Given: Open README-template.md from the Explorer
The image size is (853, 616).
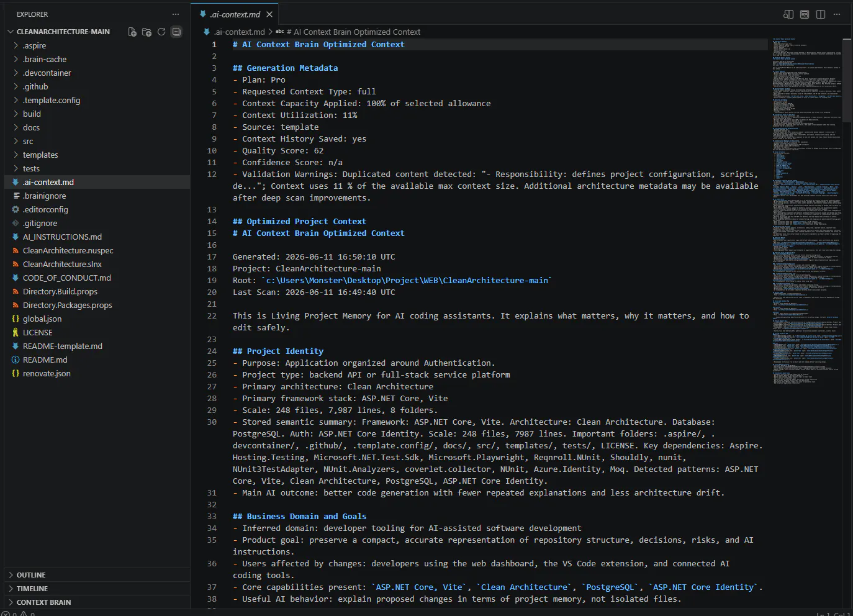Looking at the screenshot, I should point(97,346).
